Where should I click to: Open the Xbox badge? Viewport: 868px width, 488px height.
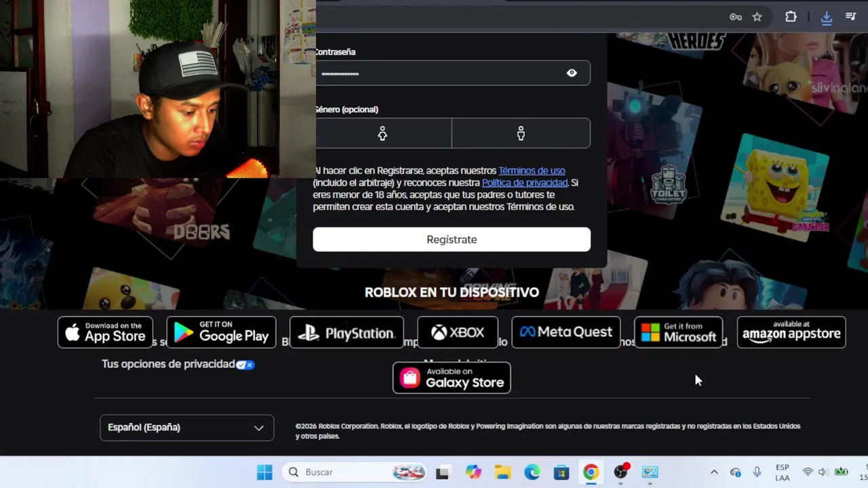[458, 332]
